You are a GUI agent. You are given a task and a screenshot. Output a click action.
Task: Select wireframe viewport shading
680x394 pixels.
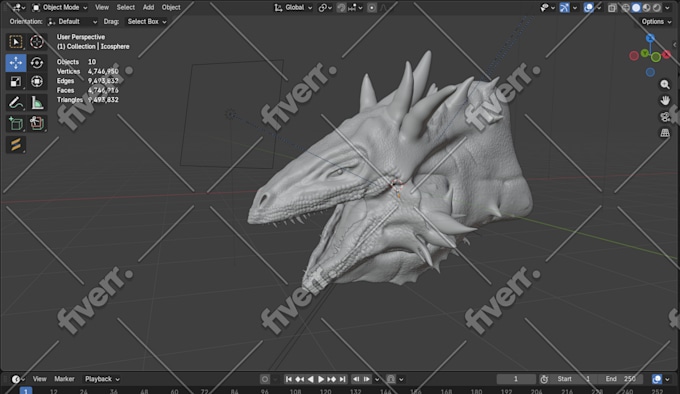[626, 8]
